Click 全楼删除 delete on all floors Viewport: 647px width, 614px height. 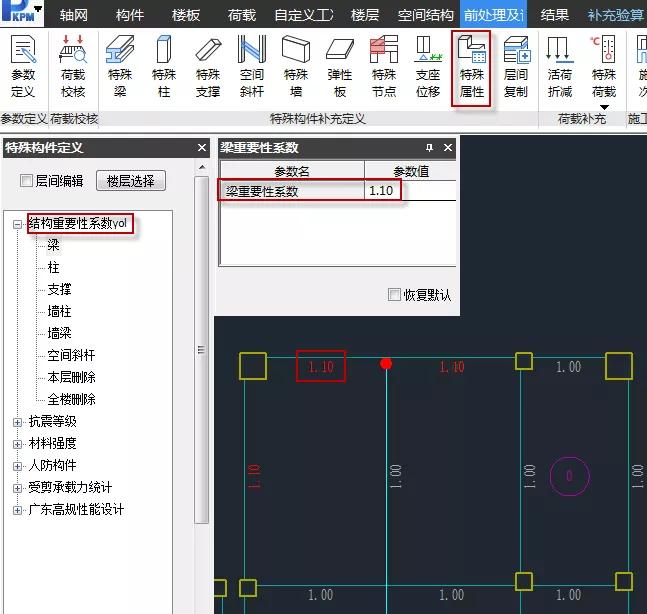[71, 399]
